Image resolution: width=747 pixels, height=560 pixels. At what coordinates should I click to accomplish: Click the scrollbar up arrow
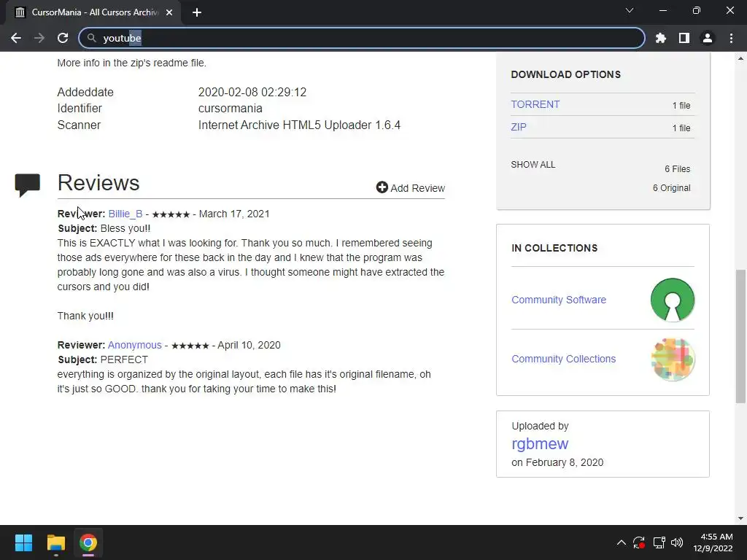point(740,58)
